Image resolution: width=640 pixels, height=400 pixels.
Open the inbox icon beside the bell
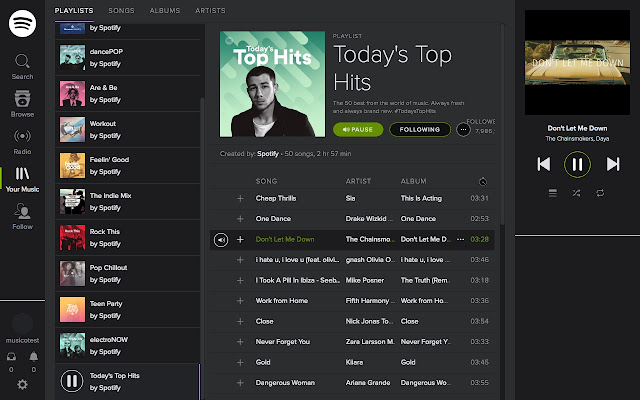[11, 357]
